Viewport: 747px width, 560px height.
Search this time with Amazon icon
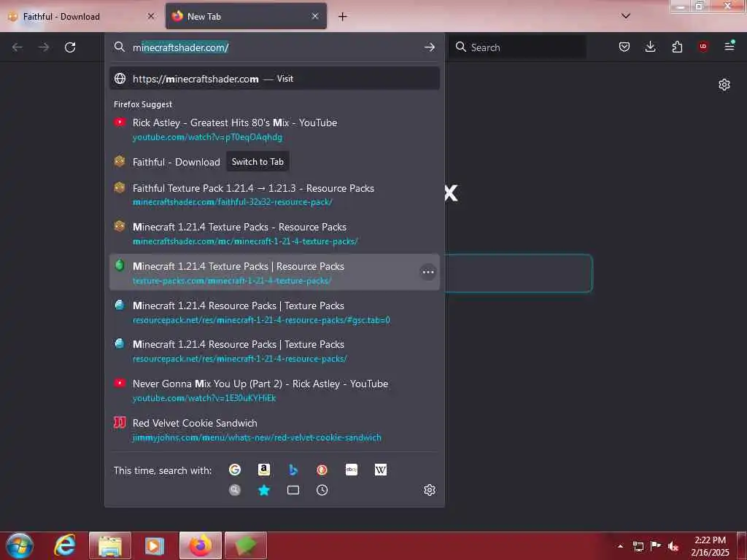(x=264, y=470)
